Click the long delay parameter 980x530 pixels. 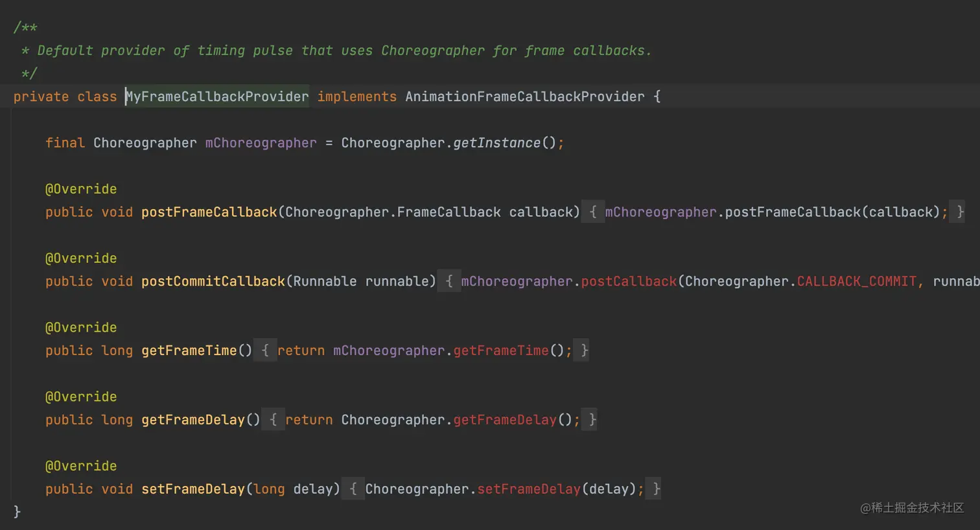tap(293, 489)
